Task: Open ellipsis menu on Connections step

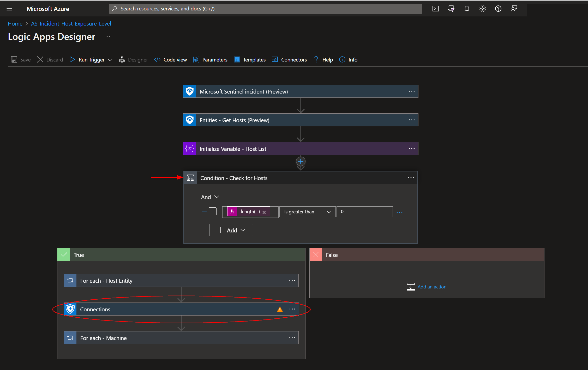Action: click(x=292, y=309)
